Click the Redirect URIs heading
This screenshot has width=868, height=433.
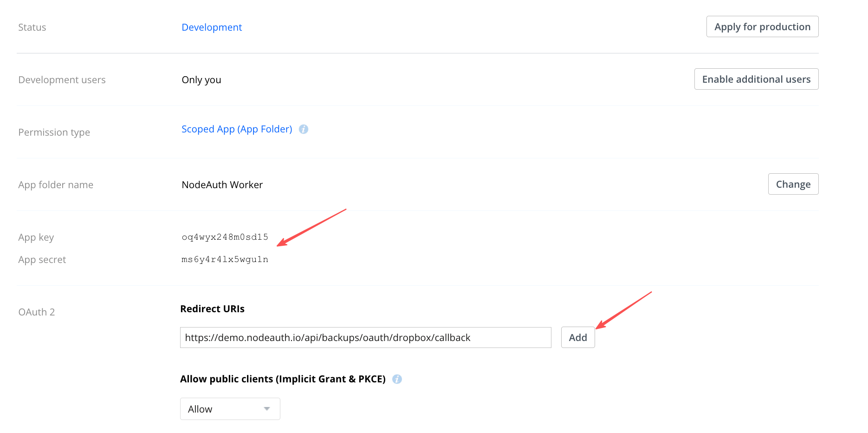pos(212,309)
